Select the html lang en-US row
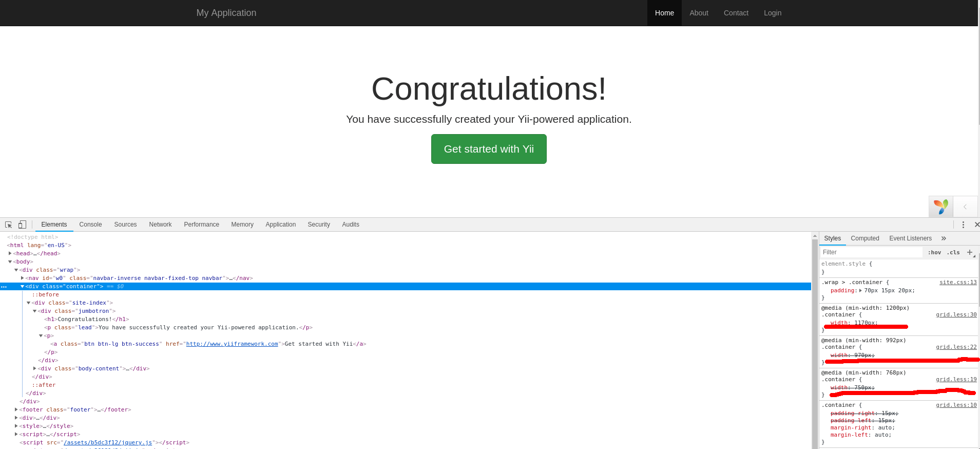The image size is (980, 449). (x=39, y=245)
